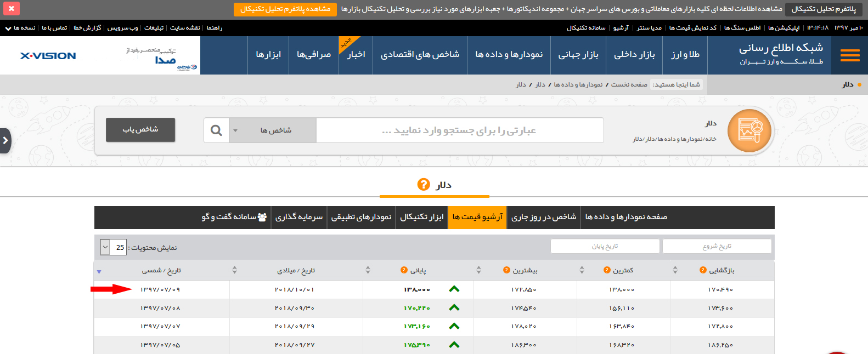
Task: Click the X-VISION logo
Action: point(48,56)
